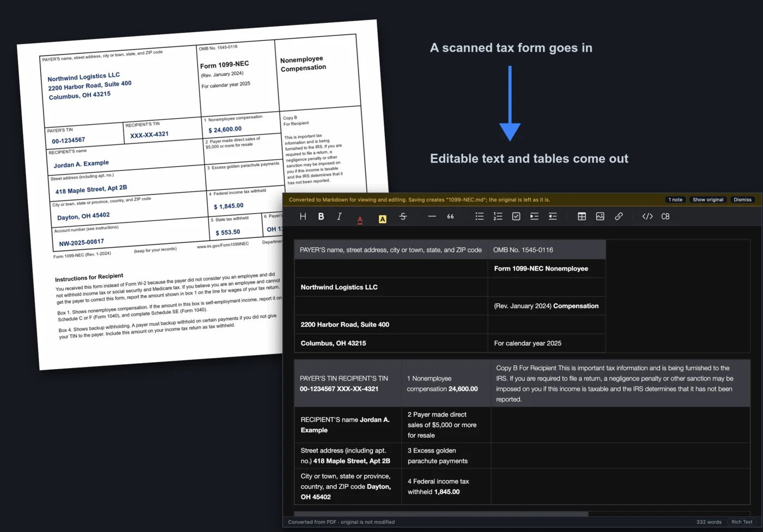
Task: Toggle inline code formatting
Action: pos(647,216)
